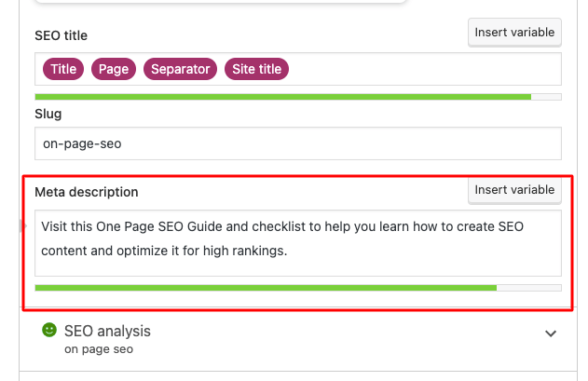Click empty space in SEO title field
Screen dimensions: 588x381
[419, 69]
